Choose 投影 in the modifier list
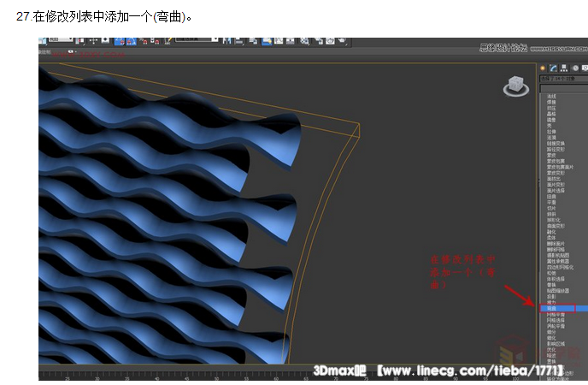The height and width of the screenshot is (385, 588). 551,297
